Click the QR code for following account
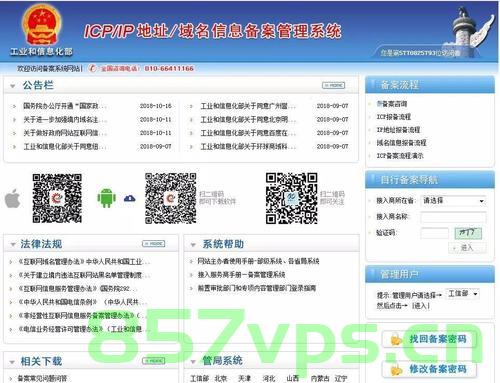Viewport: 500px width, 383px height. pos(292,198)
